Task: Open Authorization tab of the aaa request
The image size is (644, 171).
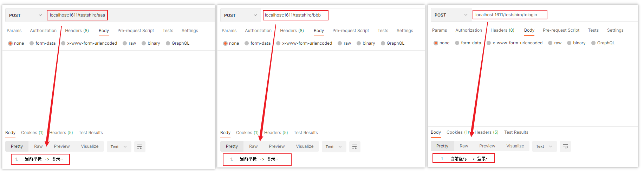Action: (x=43, y=31)
